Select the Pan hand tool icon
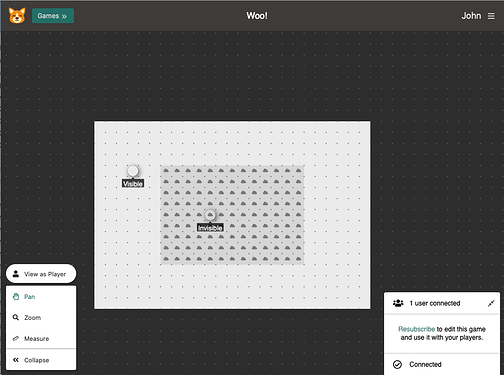504x375 pixels. 16,296
